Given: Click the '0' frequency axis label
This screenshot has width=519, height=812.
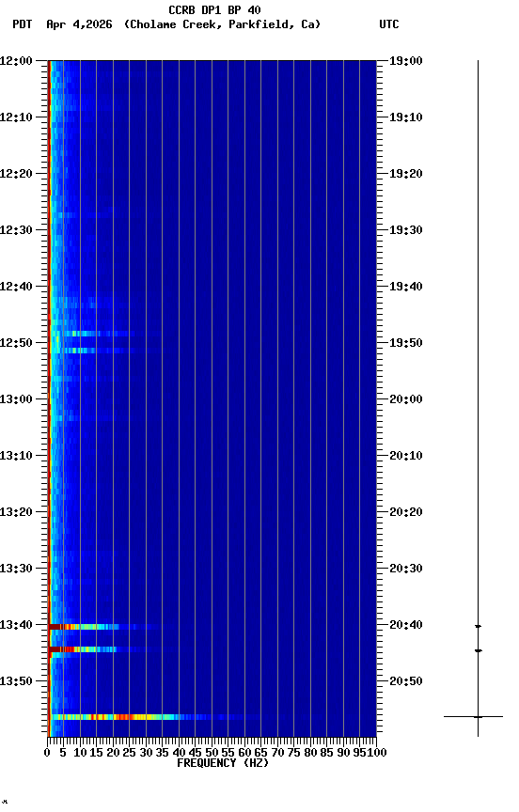Looking at the screenshot, I should coord(47,753).
